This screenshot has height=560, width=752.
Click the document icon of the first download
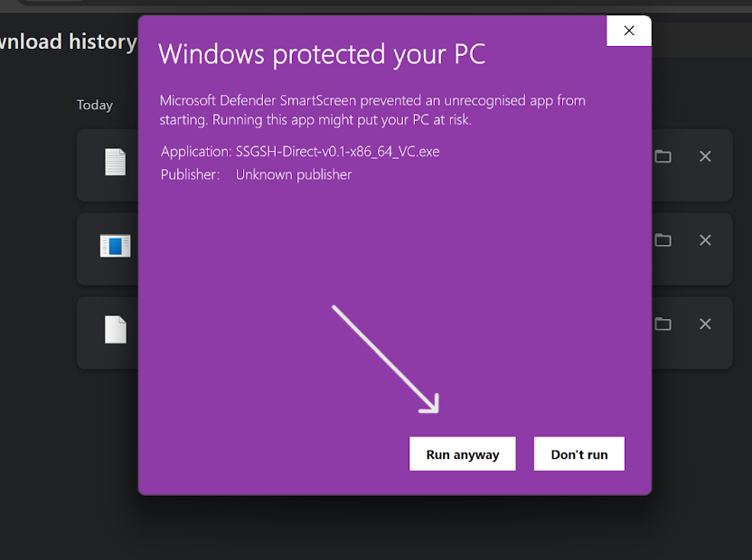tap(116, 163)
